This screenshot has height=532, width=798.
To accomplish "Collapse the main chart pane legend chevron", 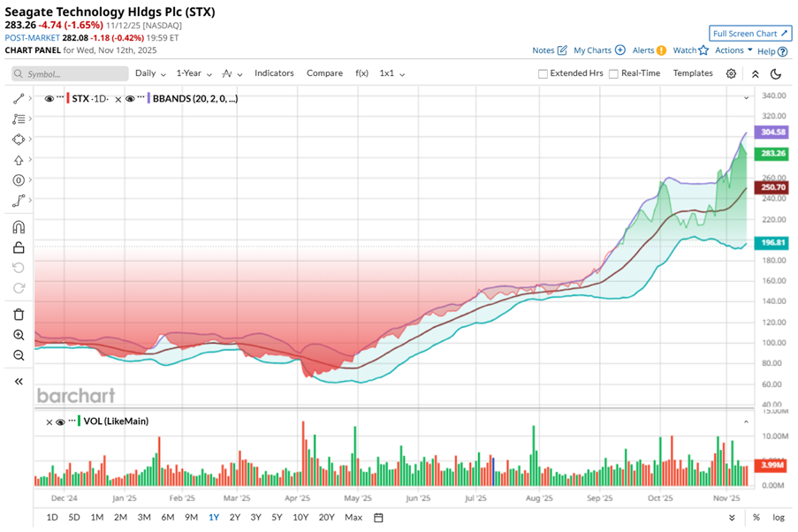I will coord(746,98).
